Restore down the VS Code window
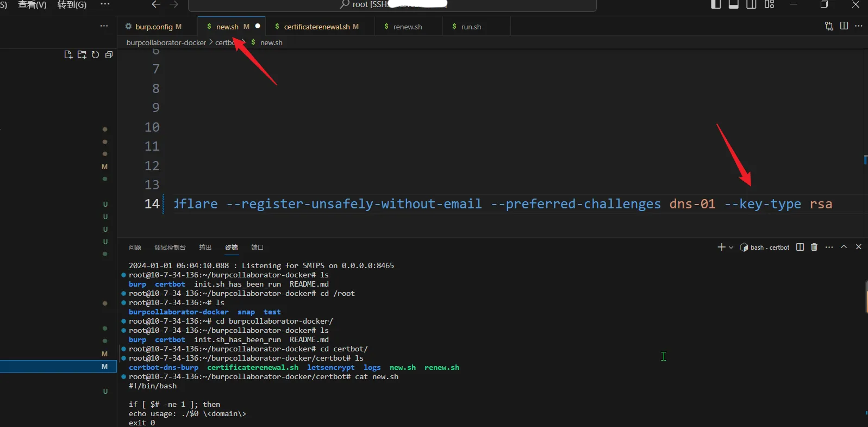Viewport: 868px width, 427px height. click(824, 4)
